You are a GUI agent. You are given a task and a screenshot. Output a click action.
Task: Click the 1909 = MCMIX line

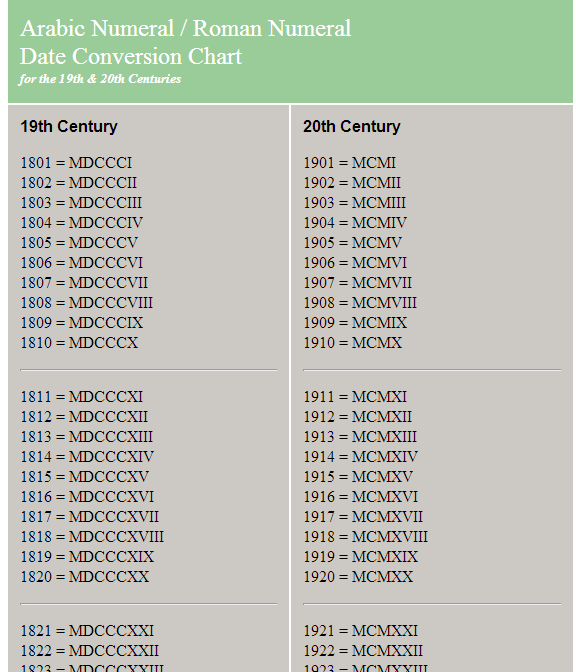click(355, 323)
